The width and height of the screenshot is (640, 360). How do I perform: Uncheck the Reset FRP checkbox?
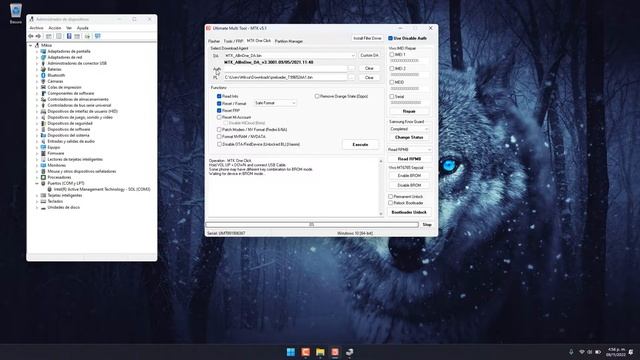tap(219, 111)
